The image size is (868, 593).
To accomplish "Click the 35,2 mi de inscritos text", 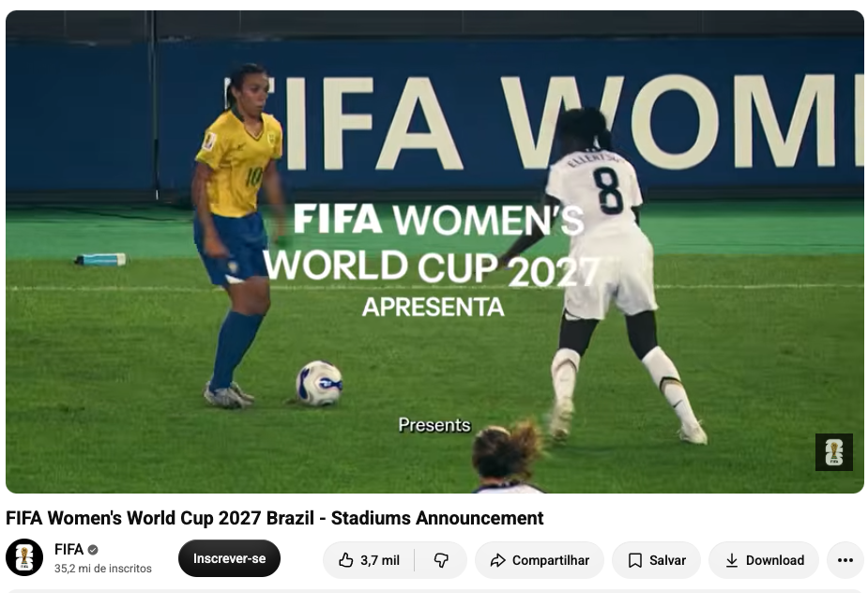I will click(x=103, y=569).
